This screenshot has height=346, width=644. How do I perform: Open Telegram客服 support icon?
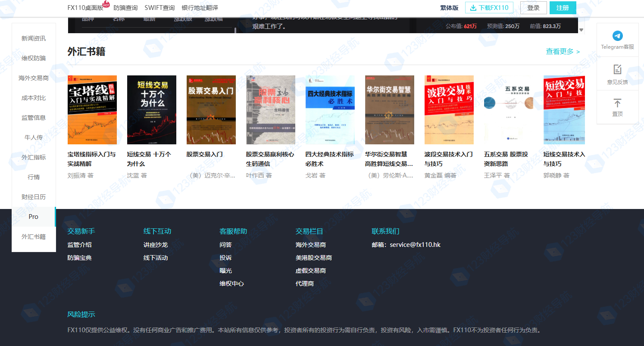click(617, 36)
